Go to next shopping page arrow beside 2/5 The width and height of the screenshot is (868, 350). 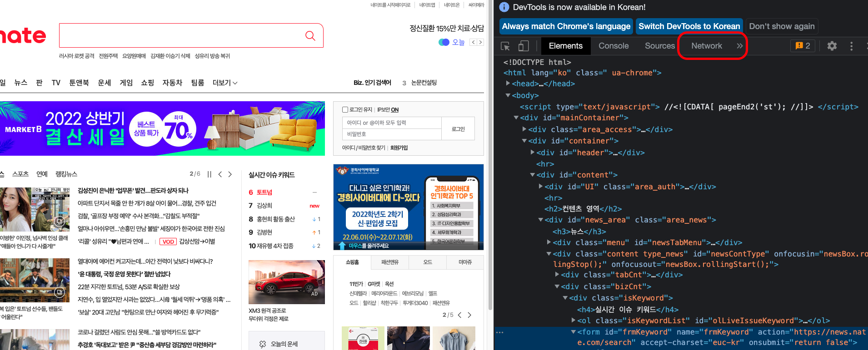point(469,315)
